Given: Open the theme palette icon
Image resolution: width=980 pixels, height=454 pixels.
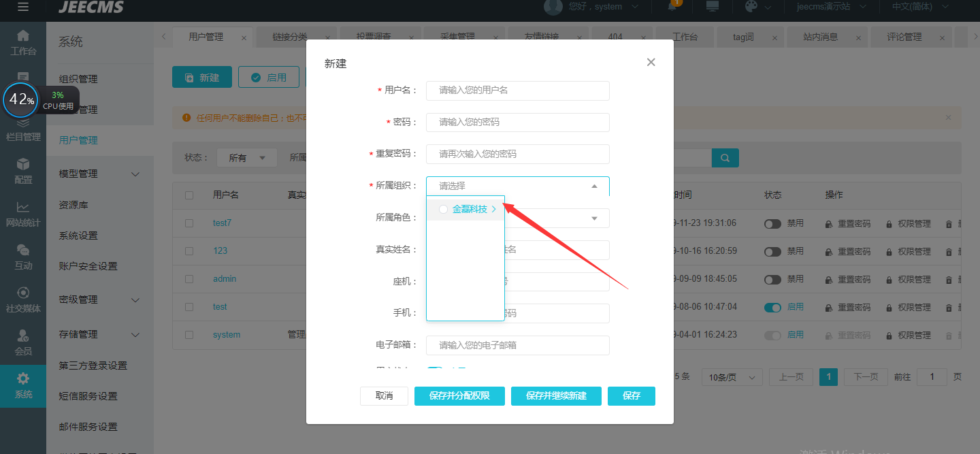Looking at the screenshot, I should (x=751, y=6).
